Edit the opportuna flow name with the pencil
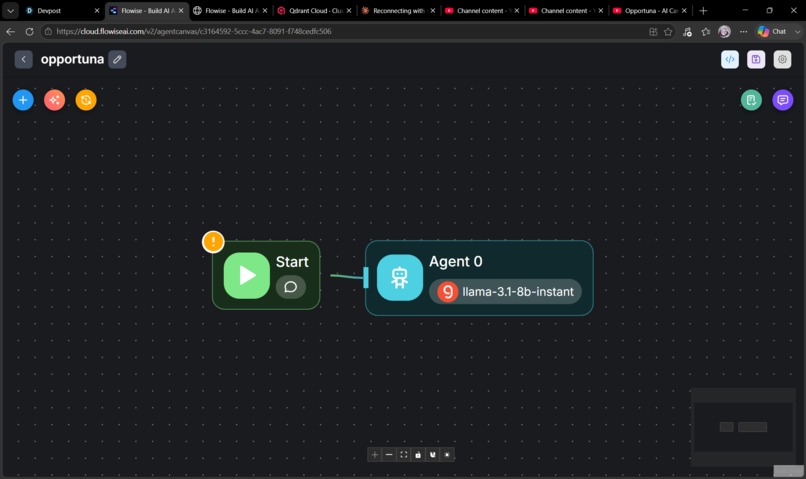The width and height of the screenshot is (806, 479). [117, 60]
